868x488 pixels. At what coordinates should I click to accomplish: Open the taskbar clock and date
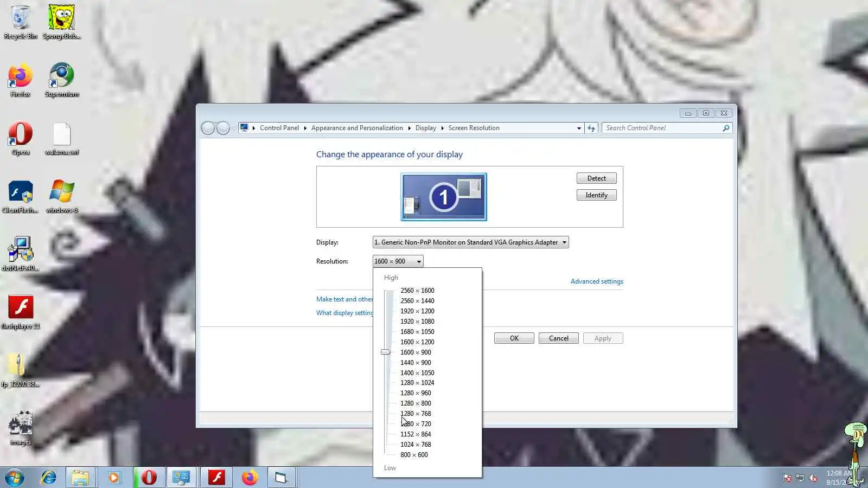click(838, 478)
